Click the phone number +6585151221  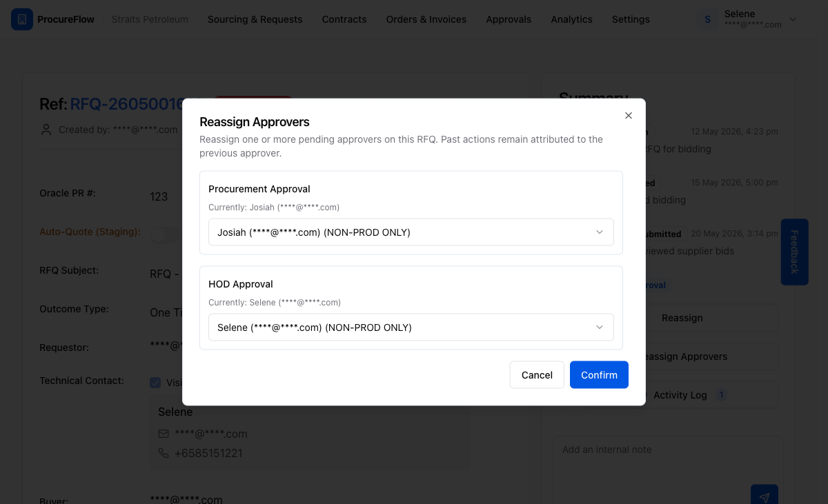(208, 453)
